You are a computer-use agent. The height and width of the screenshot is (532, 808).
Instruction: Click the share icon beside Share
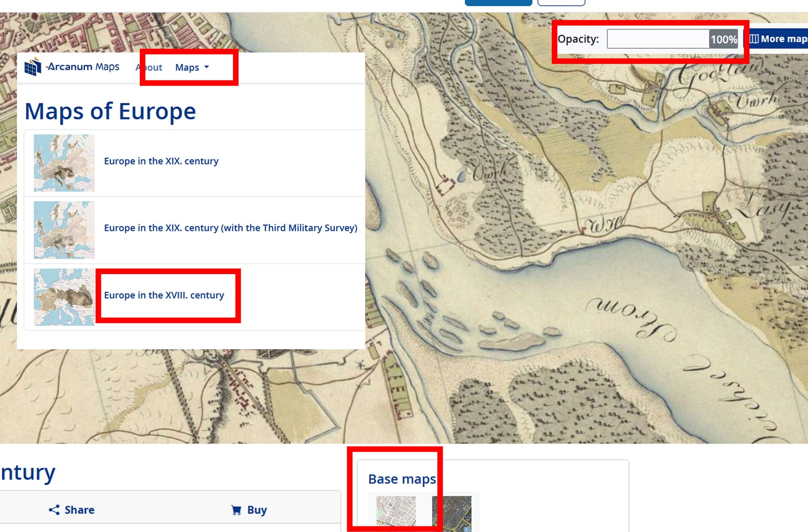(54, 510)
